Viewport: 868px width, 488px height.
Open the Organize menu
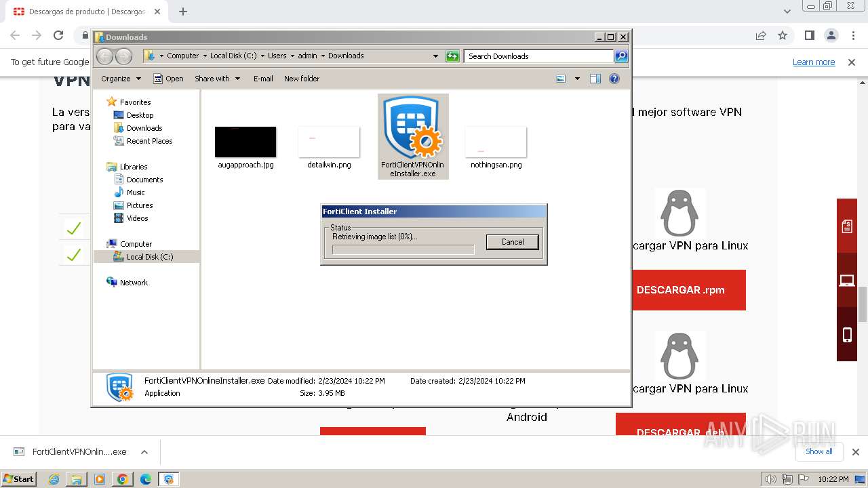click(121, 79)
